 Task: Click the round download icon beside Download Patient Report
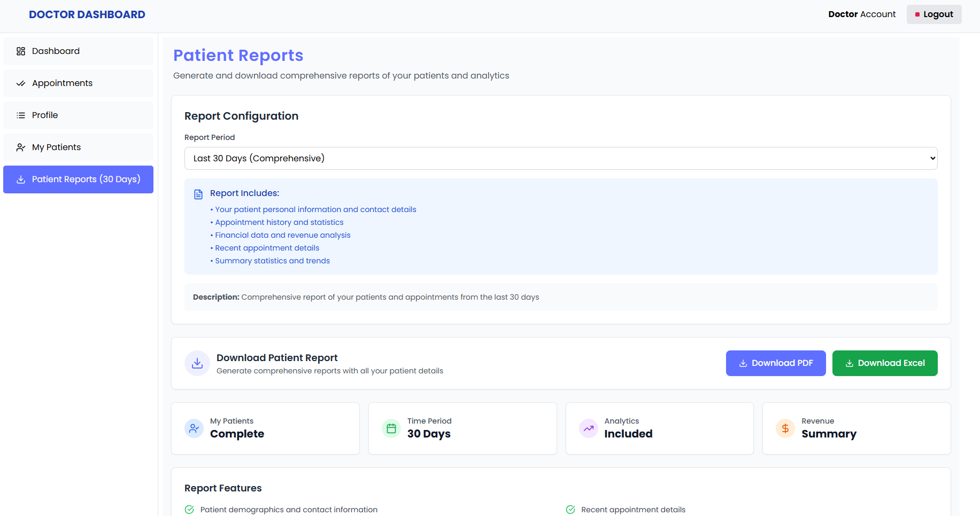[x=197, y=363]
